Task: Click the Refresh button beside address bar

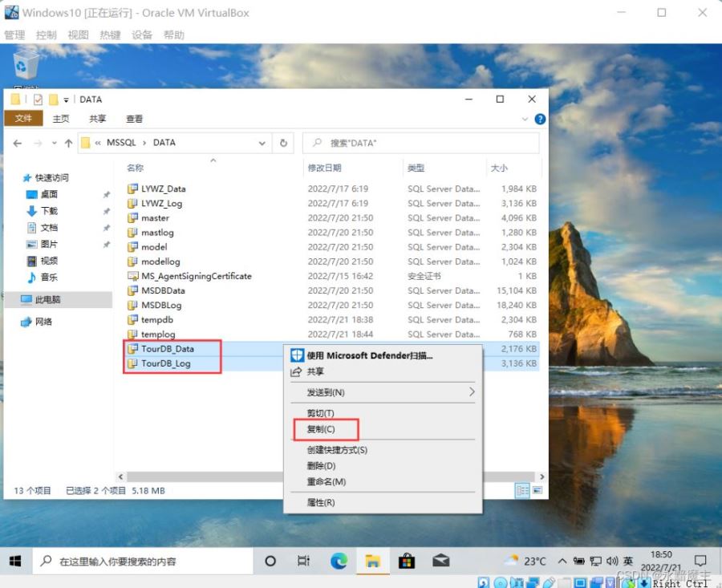Action: (283, 143)
